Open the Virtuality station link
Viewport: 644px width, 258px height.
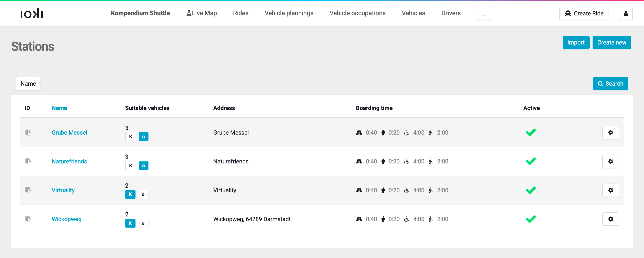[x=63, y=190]
